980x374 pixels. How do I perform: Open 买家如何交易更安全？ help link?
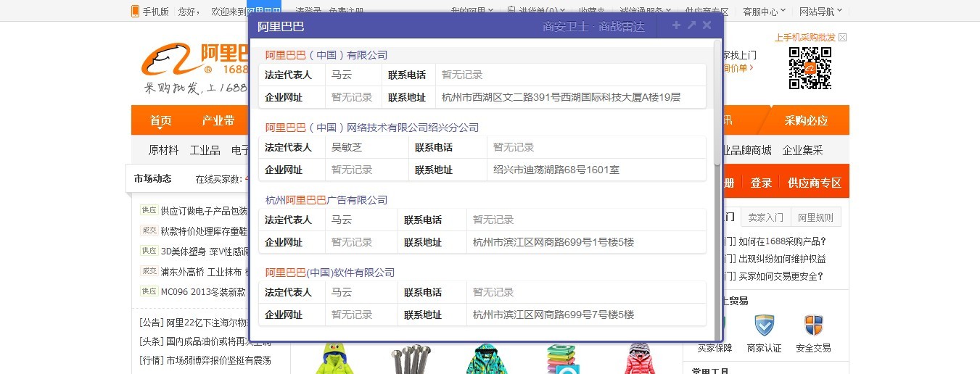[x=781, y=276]
